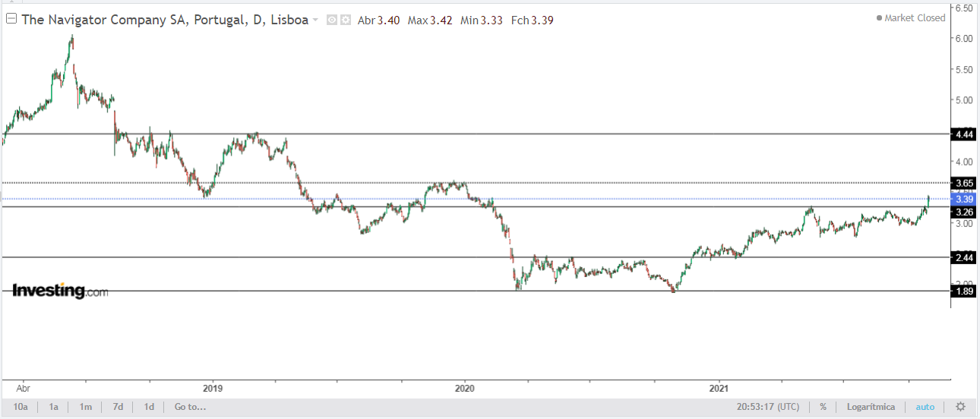The image size is (980, 419).
Task: Toggle series visibility eye icon
Action: (332, 20)
